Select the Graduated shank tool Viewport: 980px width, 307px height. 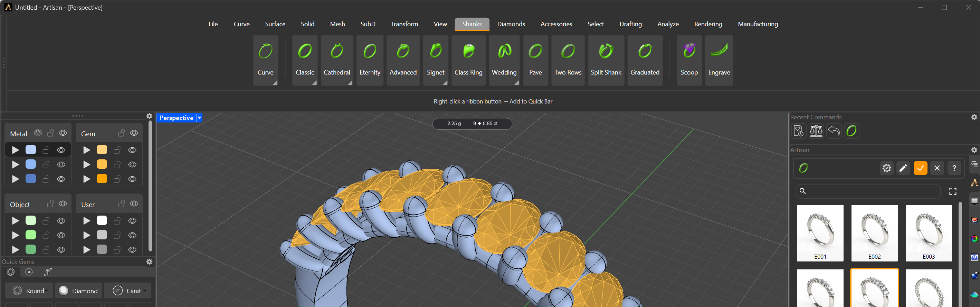tap(645, 60)
